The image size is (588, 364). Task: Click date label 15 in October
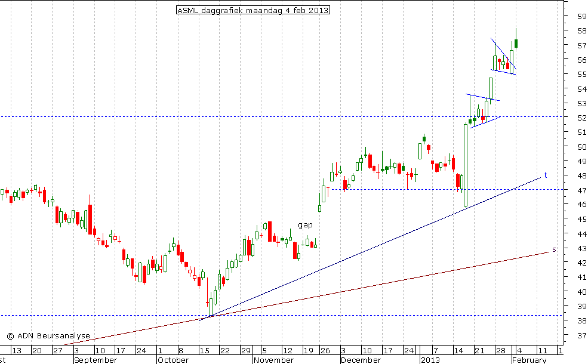pyautogui.click(x=204, y=351)
